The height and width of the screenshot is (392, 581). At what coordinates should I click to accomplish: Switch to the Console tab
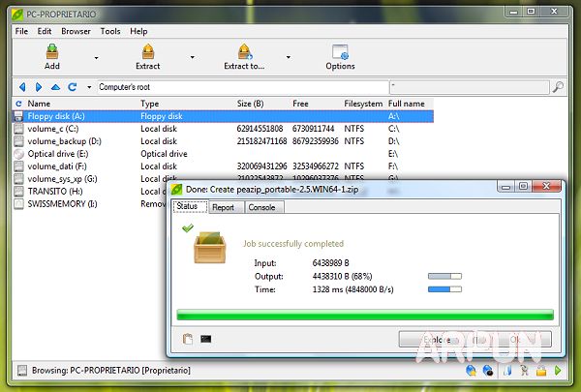[260, 207]
